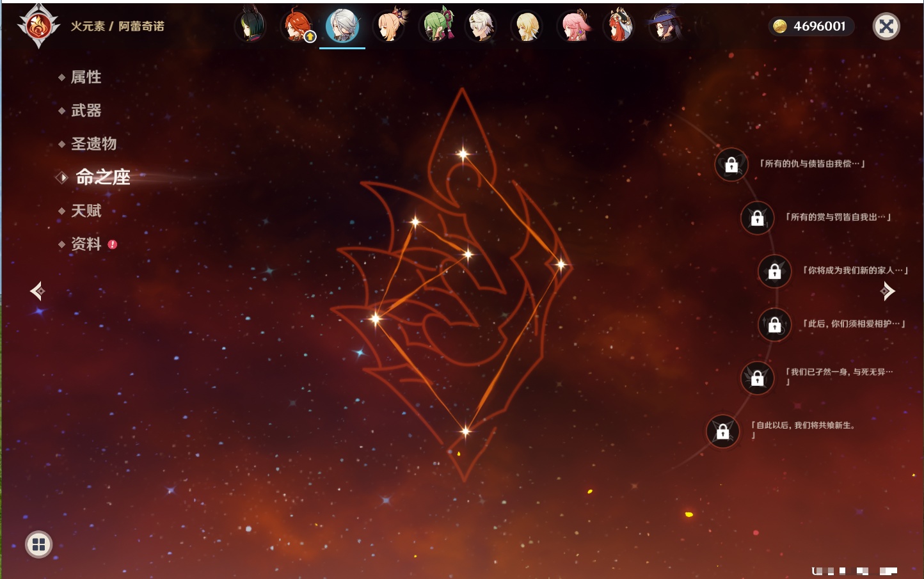Select Mona's avatar with purple witch hat
Image resolution: width=924 pixels, height=579 pixels.
click(665, 26)
